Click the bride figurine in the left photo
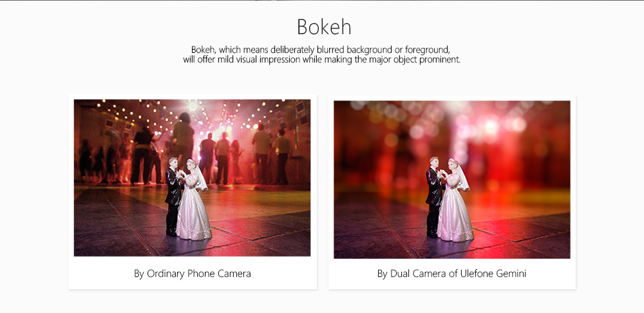The height and width of the screenshot is (313, 644). [x=194, y=202]
